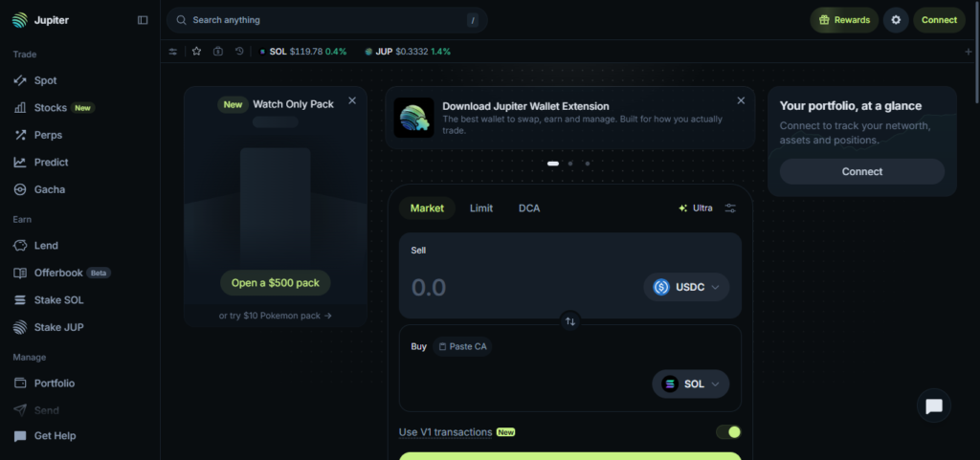
Task: Close the Watch Only Pack card
Action: (x=352, y=100)
